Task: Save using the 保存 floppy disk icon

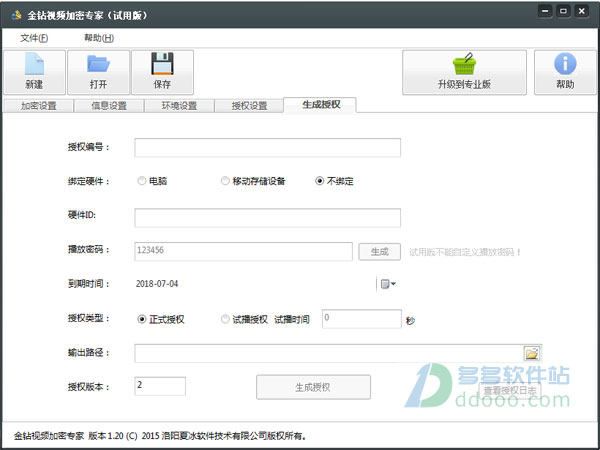Action: pyautogui.click(x=162, y=72)
